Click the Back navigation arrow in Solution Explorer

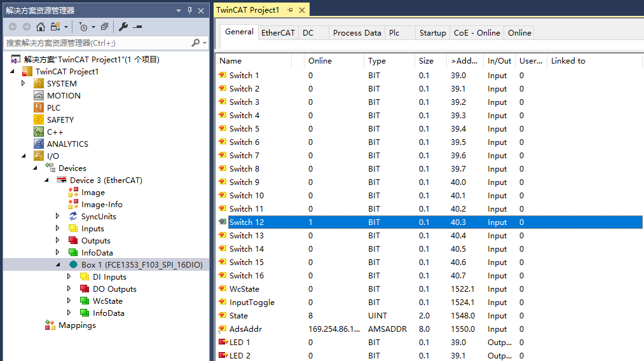tap(13, 27)
